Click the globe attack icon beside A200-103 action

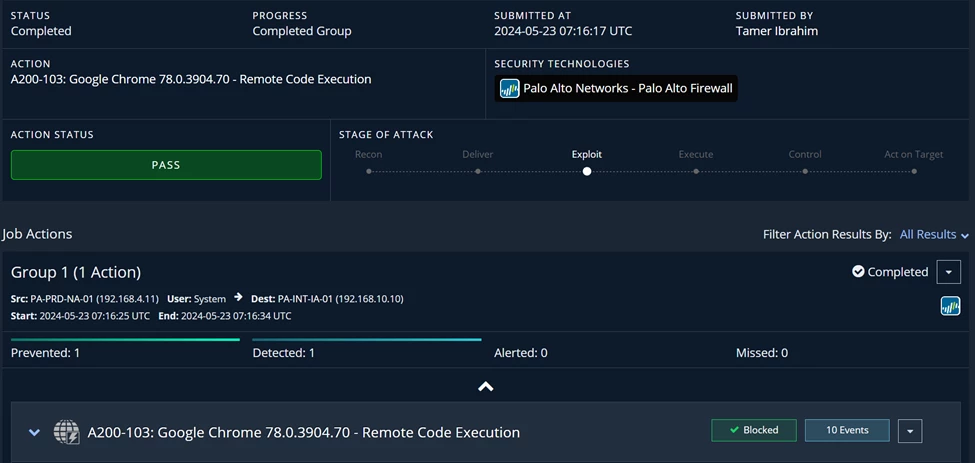[x=67, y=432]
